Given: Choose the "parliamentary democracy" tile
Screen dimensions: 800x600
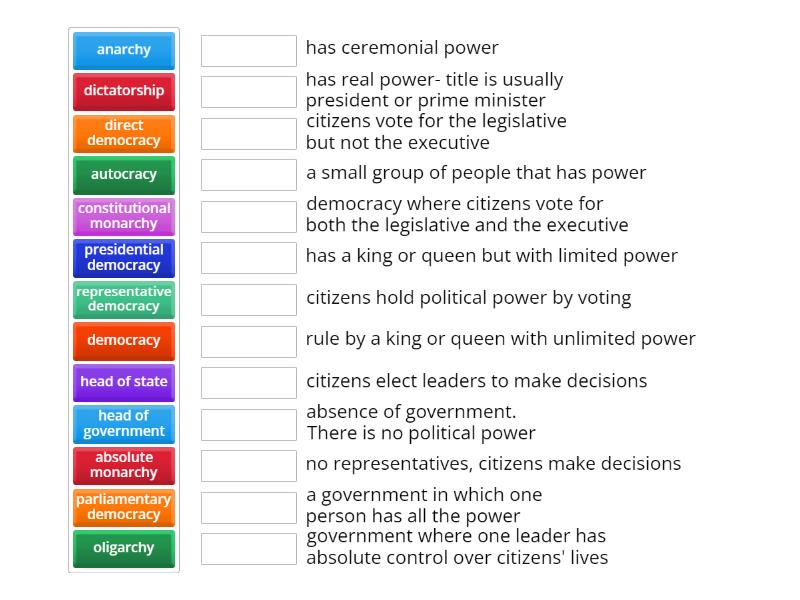Looking at the screenshot, I should pos(123,507).
